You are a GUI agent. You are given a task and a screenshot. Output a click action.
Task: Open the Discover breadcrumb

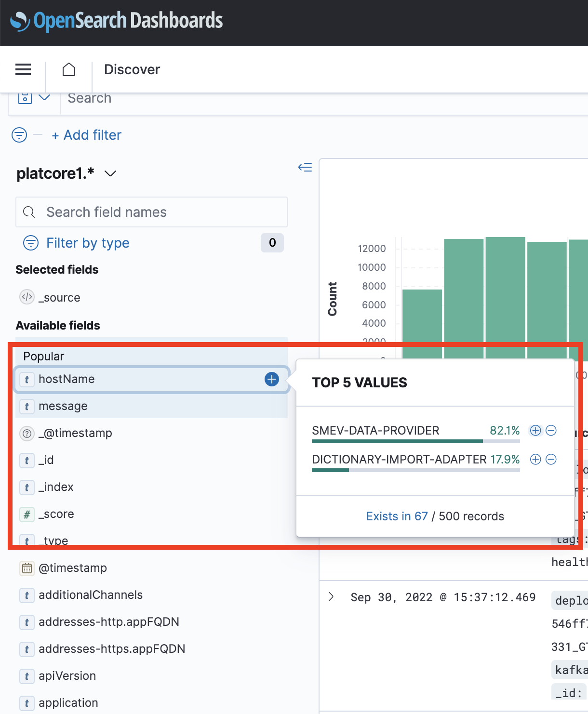coord(132,69)
